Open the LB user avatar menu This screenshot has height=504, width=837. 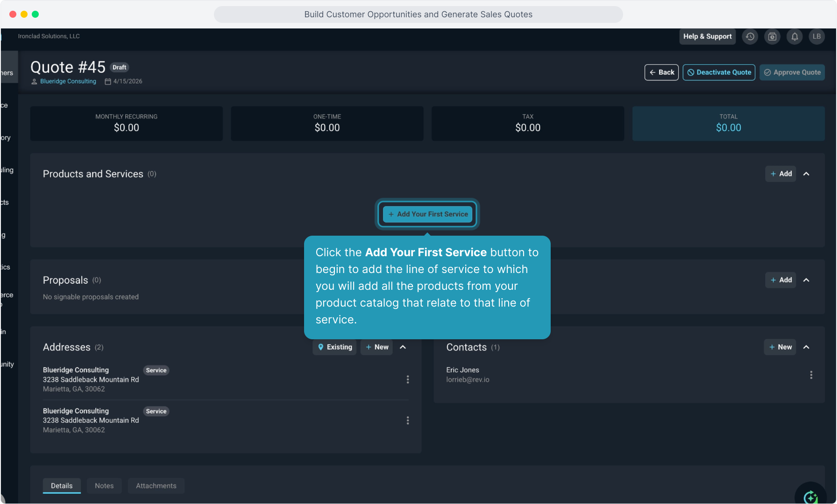[x=816, y=36]
